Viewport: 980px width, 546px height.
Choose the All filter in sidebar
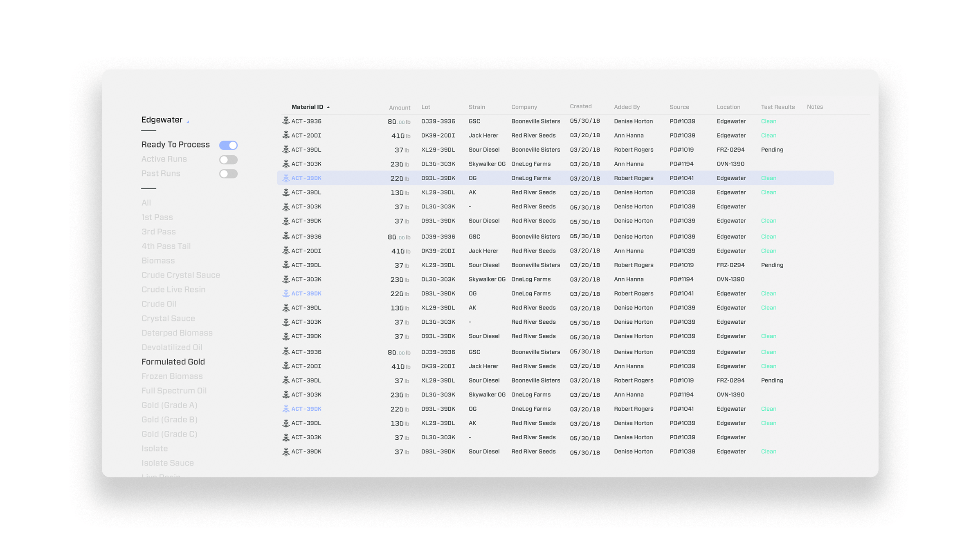tap(146, 203)
